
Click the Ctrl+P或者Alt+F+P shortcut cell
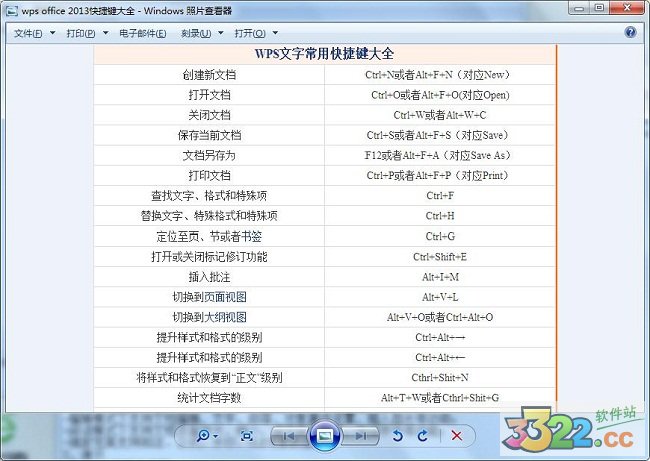pos(440,175)
